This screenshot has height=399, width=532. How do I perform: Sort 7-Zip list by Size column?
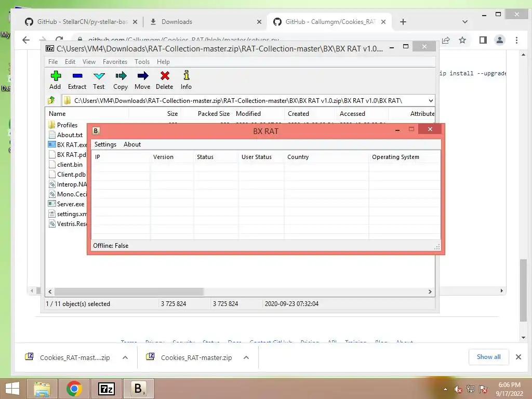tap(154, 114)
